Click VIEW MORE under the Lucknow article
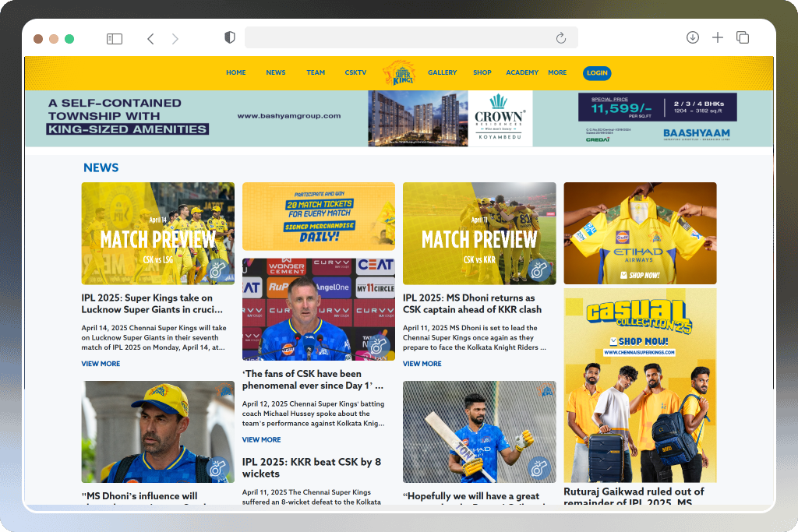The height and width of the screenshot is (532, 798). point(101,364)
